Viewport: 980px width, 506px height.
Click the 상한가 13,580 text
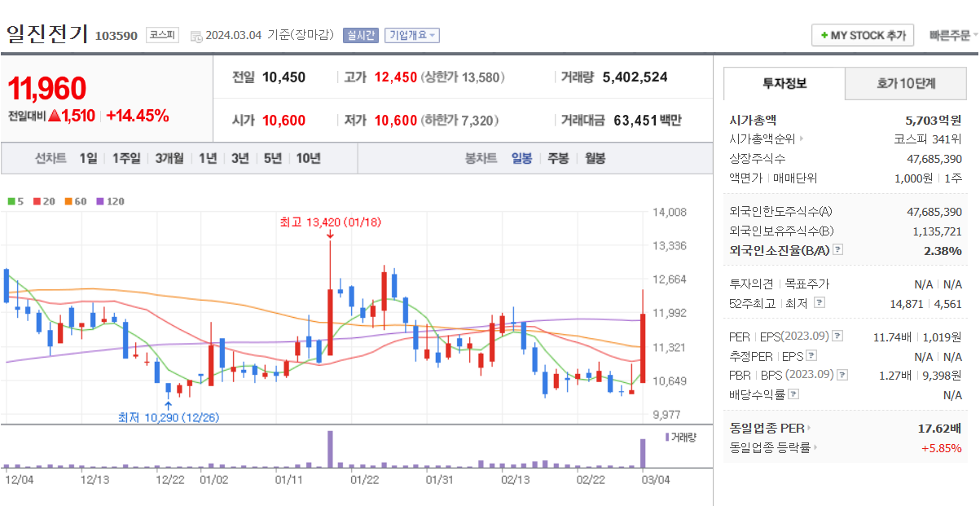463,77
